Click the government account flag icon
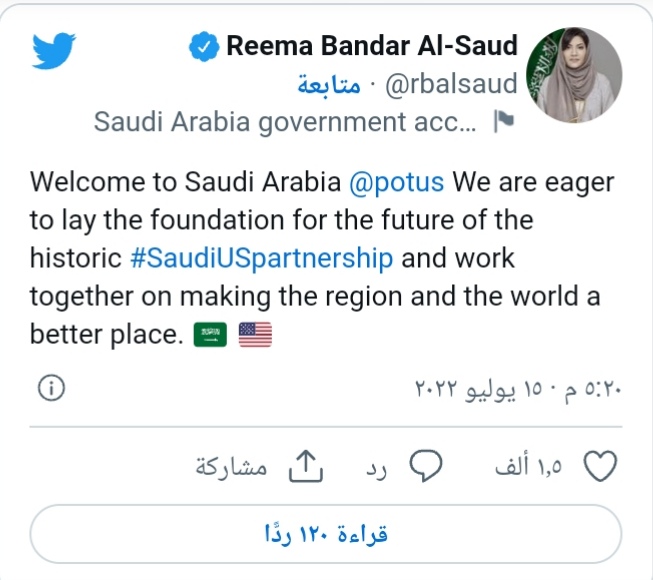Image resolution: width=653 pixels, height=580 pixels. pos(503,122)
